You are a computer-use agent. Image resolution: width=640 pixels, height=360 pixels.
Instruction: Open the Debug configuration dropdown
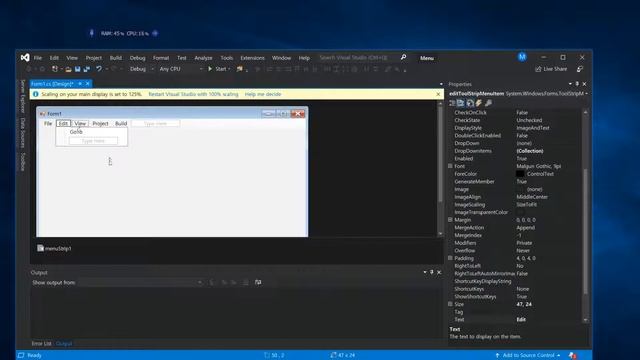tap(142, 69)
